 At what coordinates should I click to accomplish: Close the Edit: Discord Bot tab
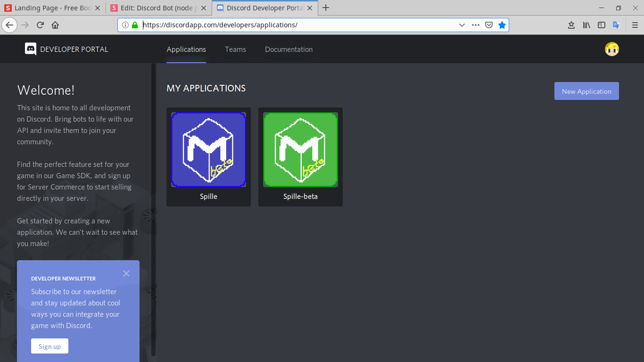[x=204, y=8]
